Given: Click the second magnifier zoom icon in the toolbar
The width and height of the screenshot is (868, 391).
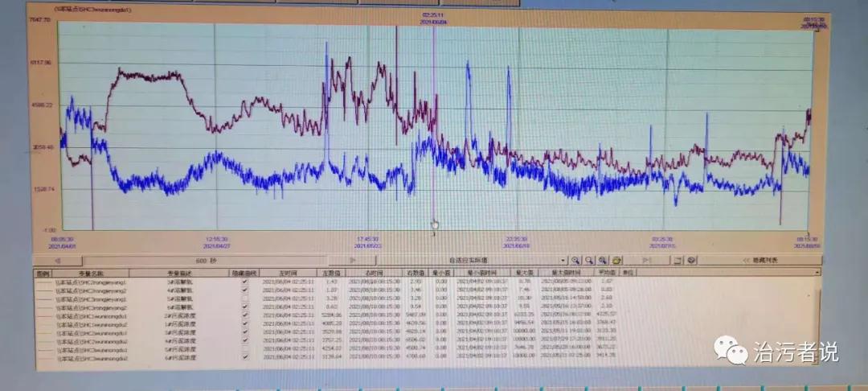Looking at the screenshot, I should (590, 261).
